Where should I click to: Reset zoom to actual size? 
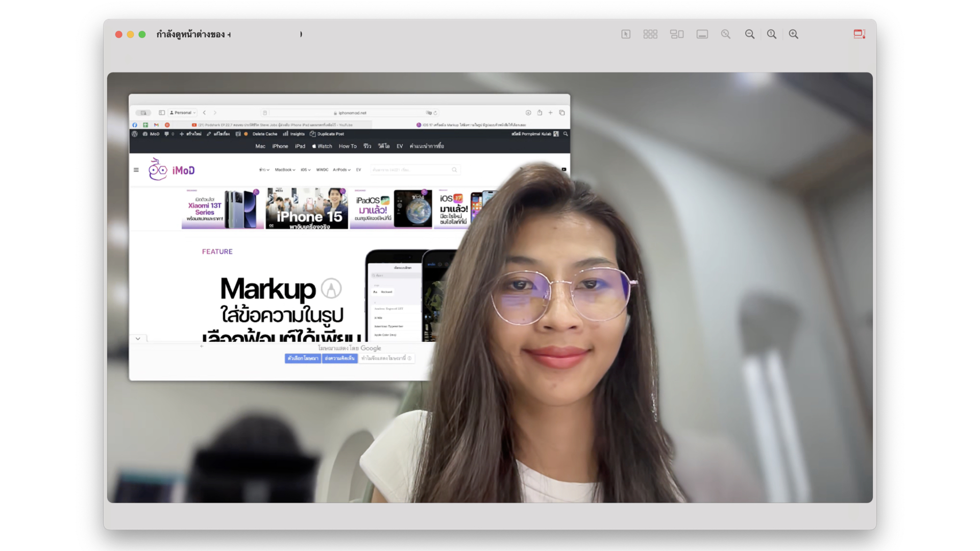pyautogui.click(x=772, y=34)
